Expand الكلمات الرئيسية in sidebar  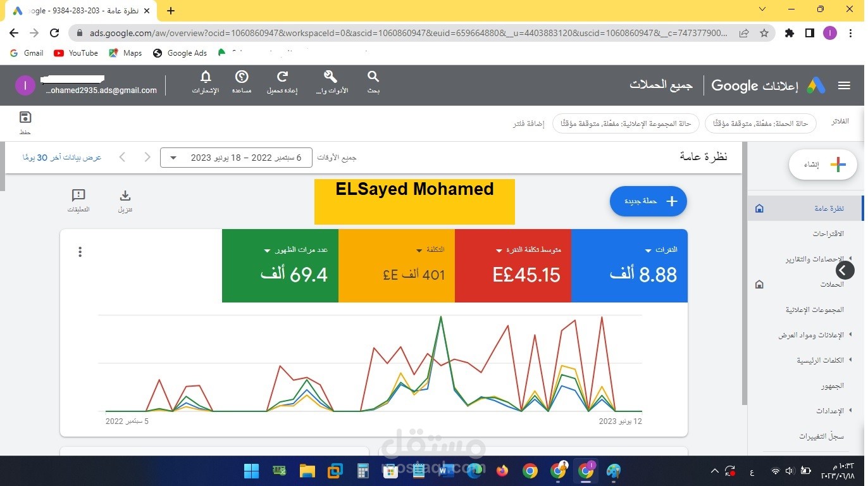[851, 360]
